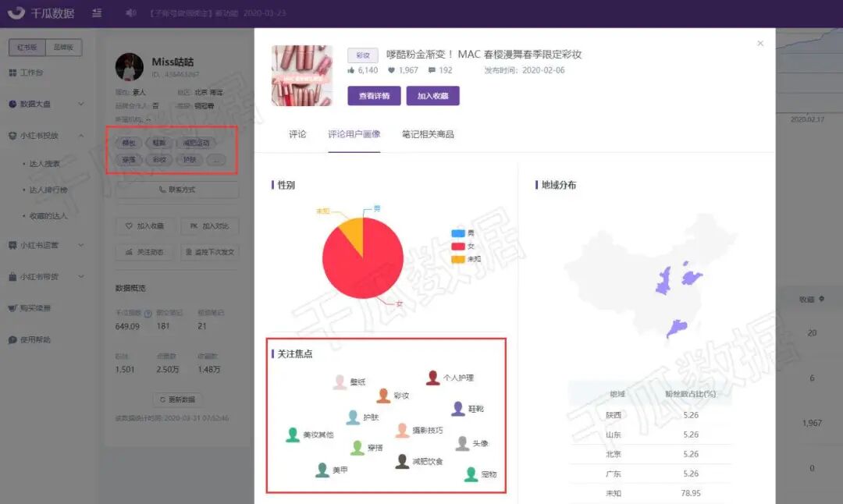The height and width of the screenshot is (504, 843).
Task: Click the 彩妆 category tag beside the note title
Action: [x=363, y=55]
